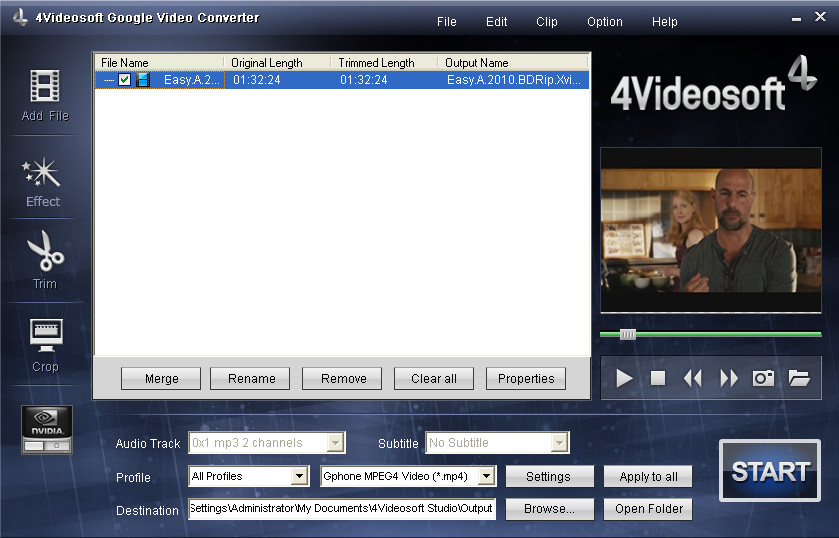
Task: Click the Clear all button
Action: 434,378
